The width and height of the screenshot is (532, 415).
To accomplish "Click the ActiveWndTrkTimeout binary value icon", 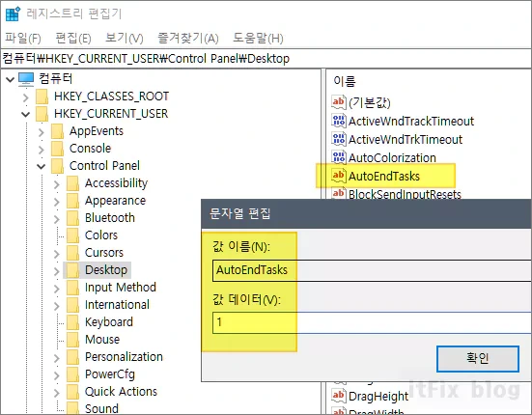I will click(x=339, y=139).
